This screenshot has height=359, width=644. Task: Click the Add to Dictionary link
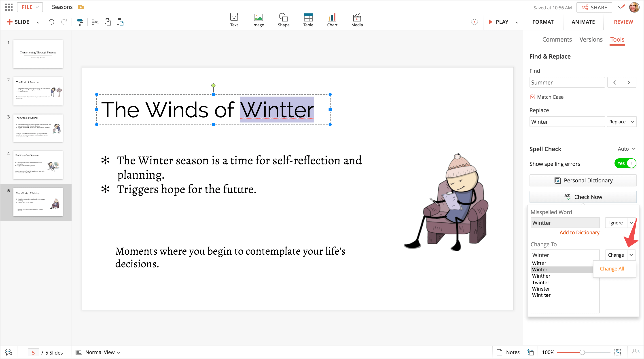[579, 232]
